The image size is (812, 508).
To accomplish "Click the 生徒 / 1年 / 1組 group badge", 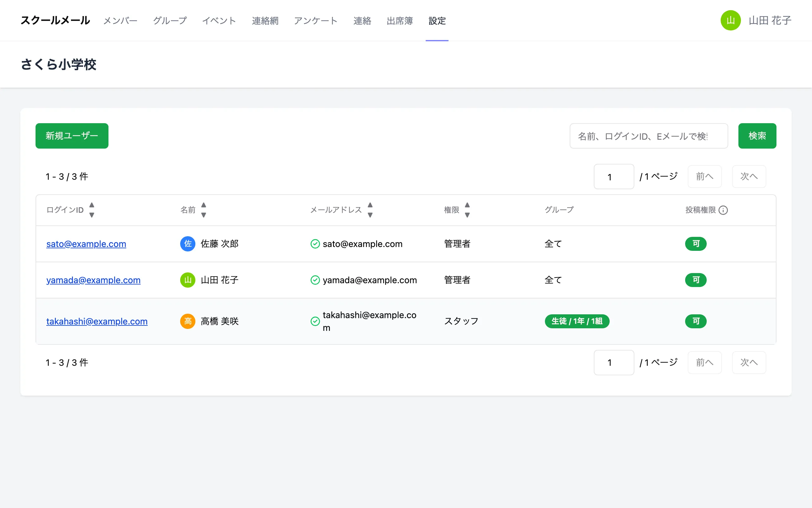I will coord(577,321).
